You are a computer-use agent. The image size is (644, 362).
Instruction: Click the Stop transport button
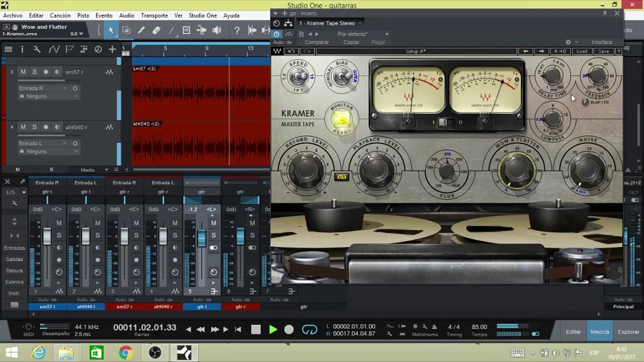[256, 330]
